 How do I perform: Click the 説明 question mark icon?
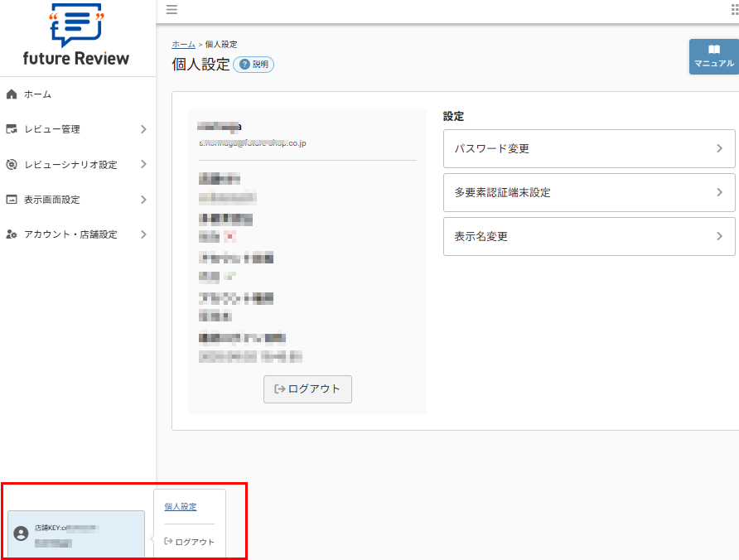245,64
